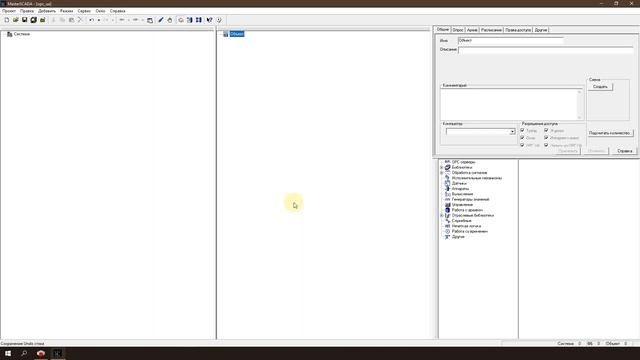Open the Undo history dropdown arrow
This screenshot has height=360, width=640.
tap(99, 20)
